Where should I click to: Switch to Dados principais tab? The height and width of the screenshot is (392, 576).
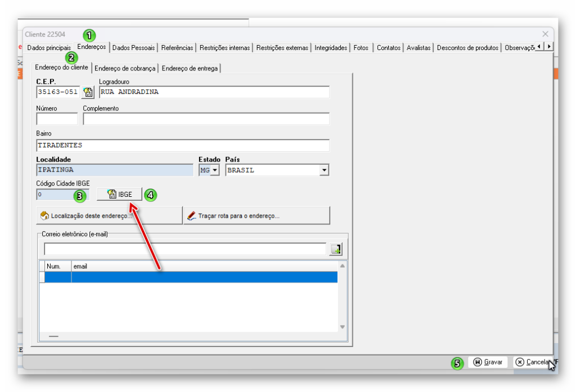[x=49, y=48]
